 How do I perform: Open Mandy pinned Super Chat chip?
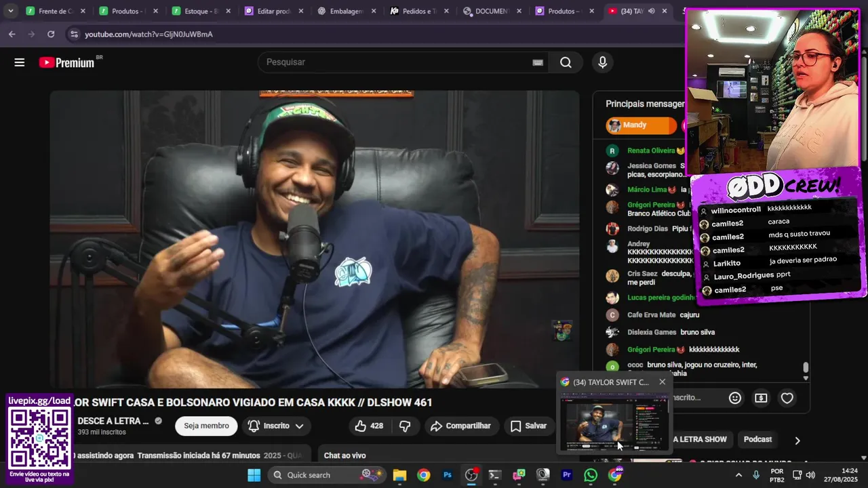point(641,125)
